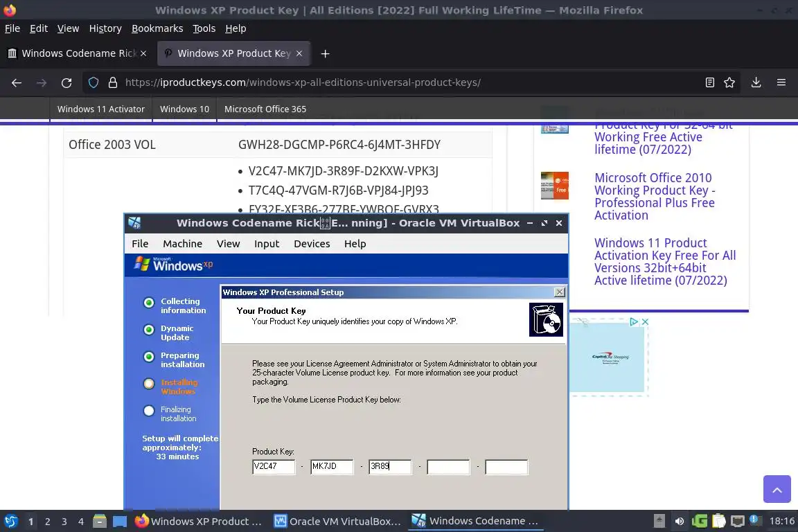
Task: Go back with Firefox back arrow
Action: 17,82
